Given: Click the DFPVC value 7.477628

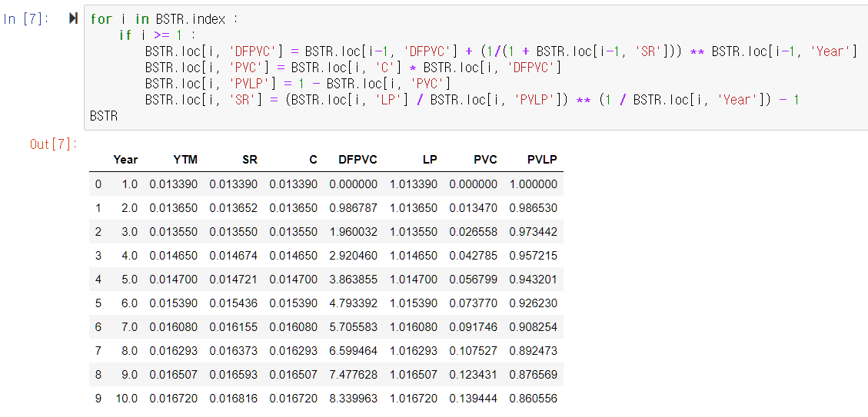Looking at the screenshot, I should (353, 375).
